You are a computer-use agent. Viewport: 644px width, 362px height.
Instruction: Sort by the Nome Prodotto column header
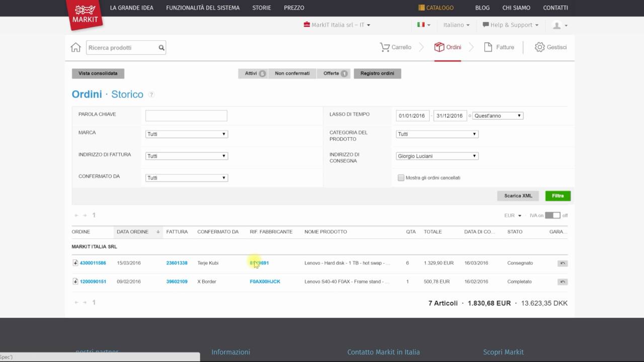click(326, 232)
